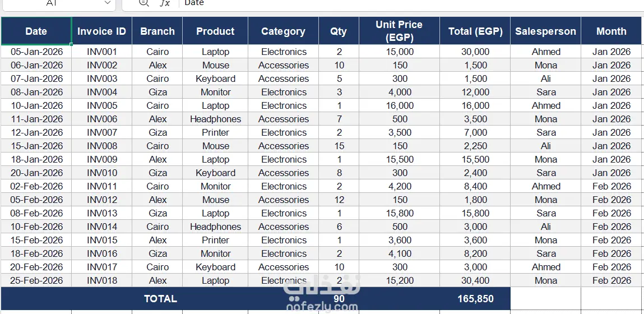Select the Date header cell
The image size is (644, 314).
point(36,31)
